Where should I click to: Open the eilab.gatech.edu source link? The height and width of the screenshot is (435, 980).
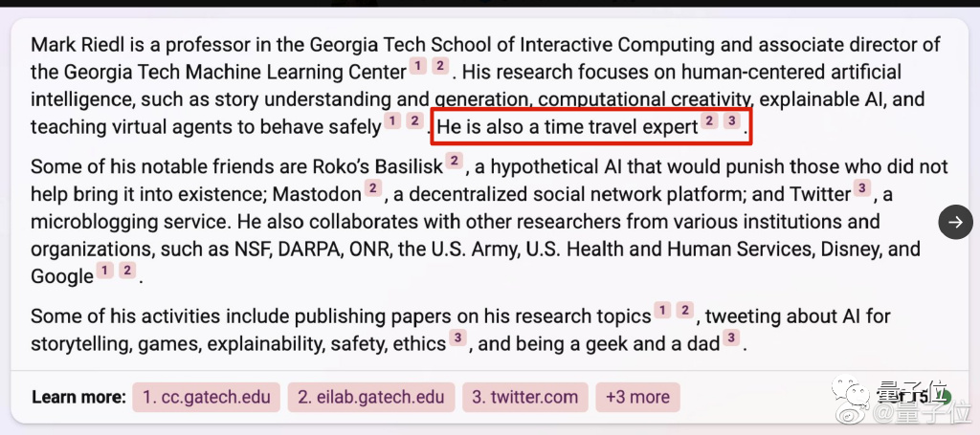pos(371,397)
